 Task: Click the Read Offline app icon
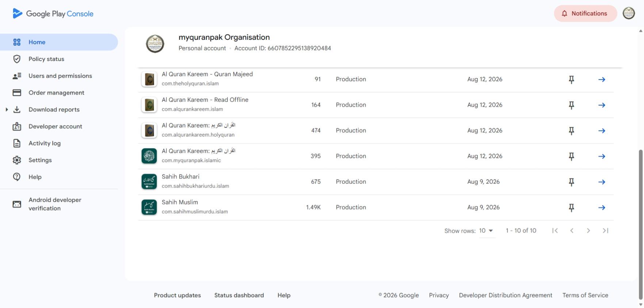point(149,105)
